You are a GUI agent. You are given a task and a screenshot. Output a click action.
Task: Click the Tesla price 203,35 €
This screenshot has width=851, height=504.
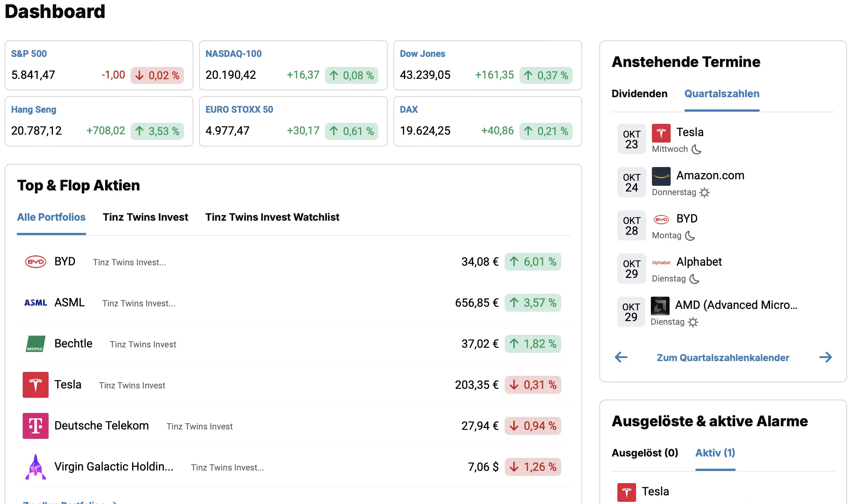coord(477,385)
